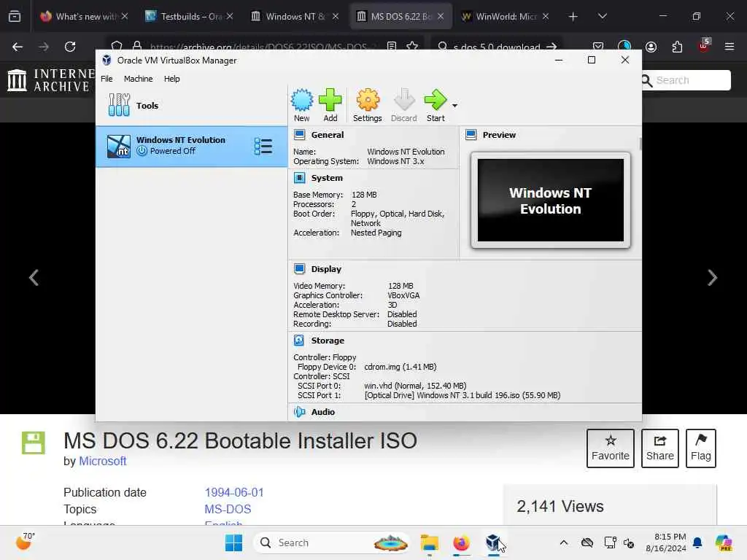
Task: Open the Machine menu in VirtualBox
Action: (138, 79)
